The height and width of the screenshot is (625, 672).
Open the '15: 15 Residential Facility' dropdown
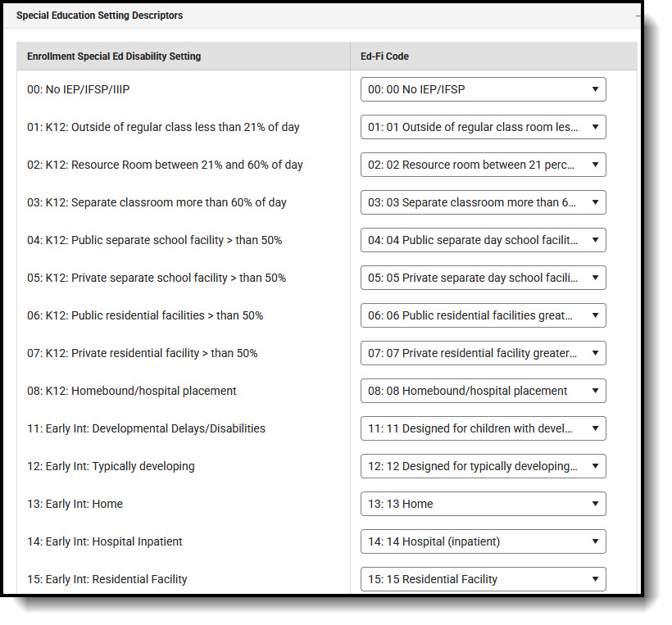click(483, 579)
